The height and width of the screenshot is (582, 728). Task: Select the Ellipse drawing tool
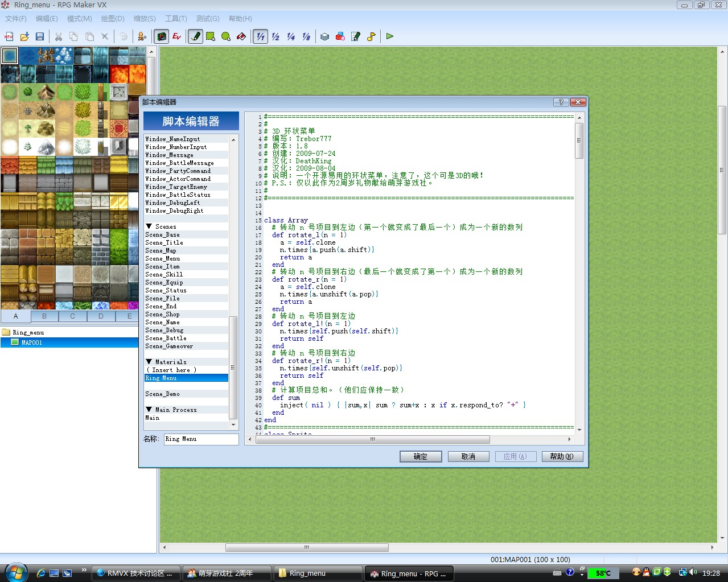point(226,36)
